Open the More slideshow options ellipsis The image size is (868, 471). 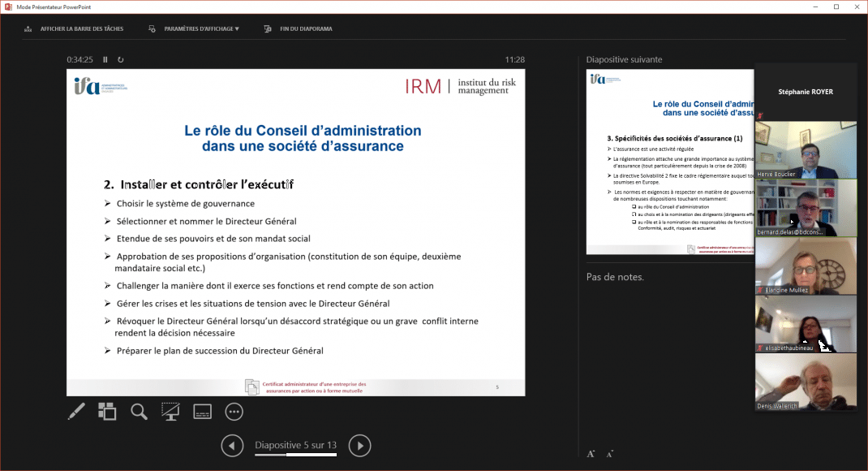[x=234, y=411]
